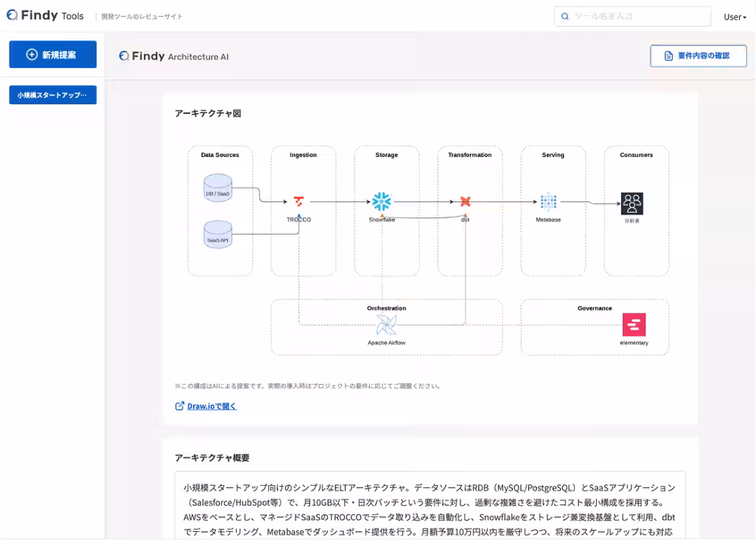The width and height of the screenshot is (756, 540).
Task: Click the search magnifier icon
Action: click(565, 16)
